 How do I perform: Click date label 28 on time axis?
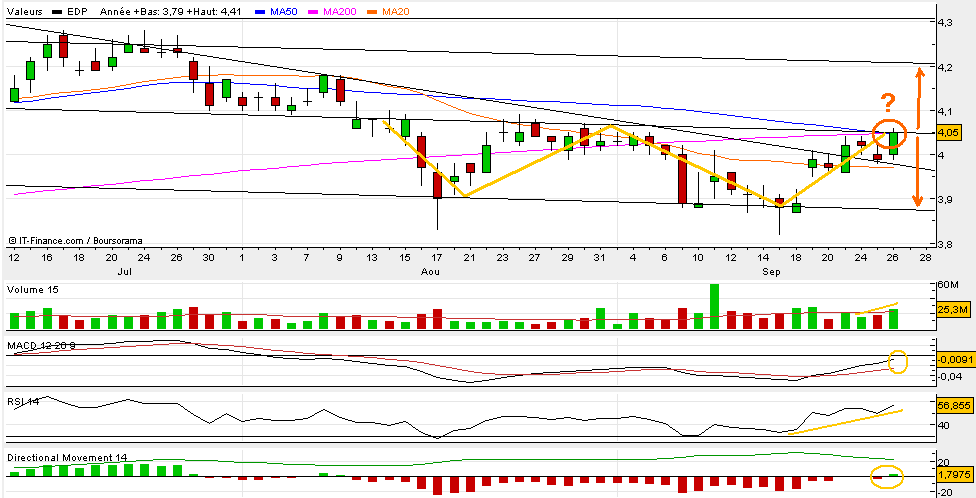click(x=926, y=258)
